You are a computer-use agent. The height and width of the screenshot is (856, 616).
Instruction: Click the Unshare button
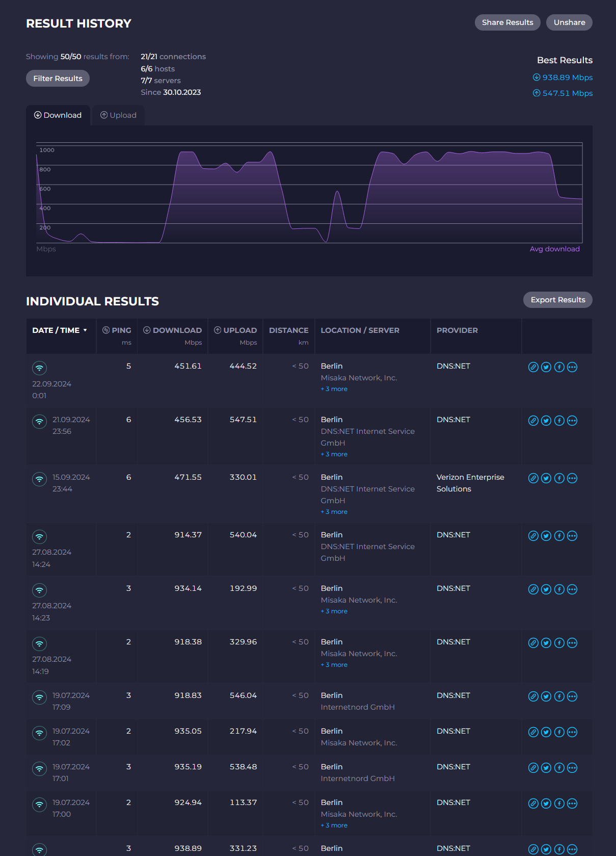tap(569, 22)
